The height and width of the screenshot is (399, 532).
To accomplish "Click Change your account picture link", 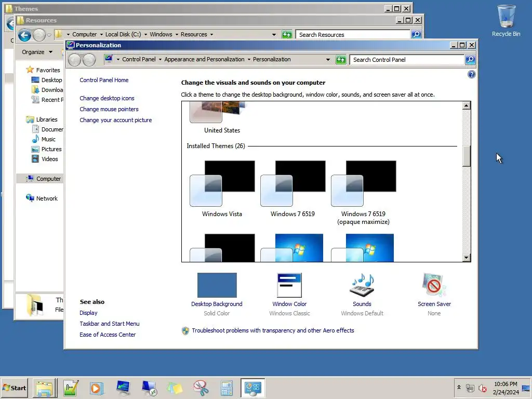I will pyautogui.click(x=116, y=120).
